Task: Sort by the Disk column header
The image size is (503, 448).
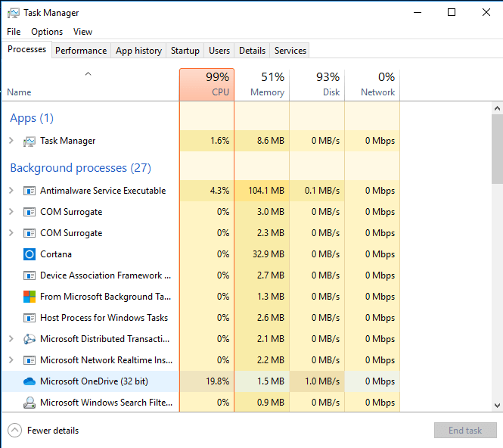Action: tap(317, 85)
